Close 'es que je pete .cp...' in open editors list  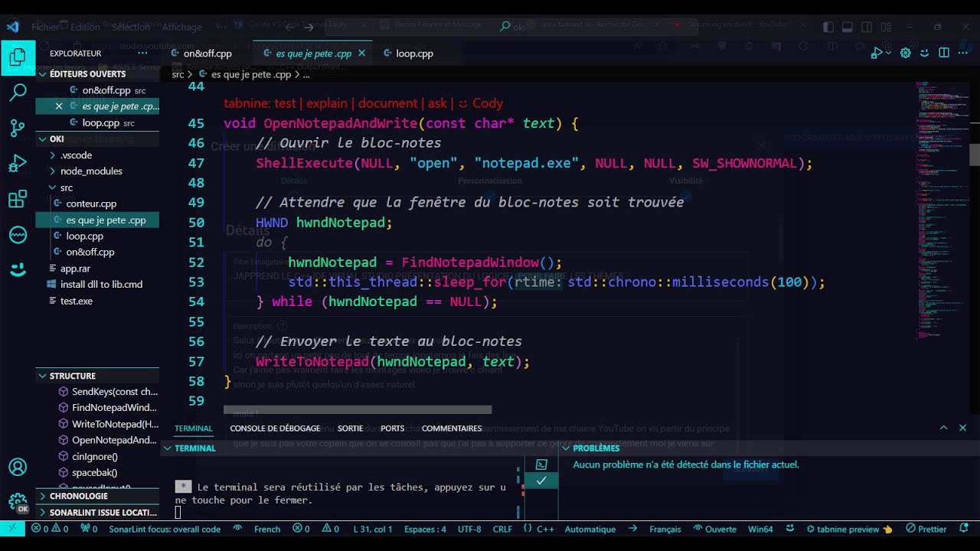pos(59,106)
